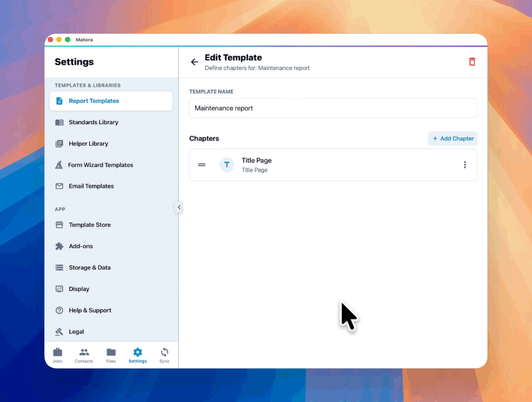Viewport: 532px width, 402px height.
Task: Click the back arrow in Edit Template
Action: pyautogui.click(x=194, y=62)
